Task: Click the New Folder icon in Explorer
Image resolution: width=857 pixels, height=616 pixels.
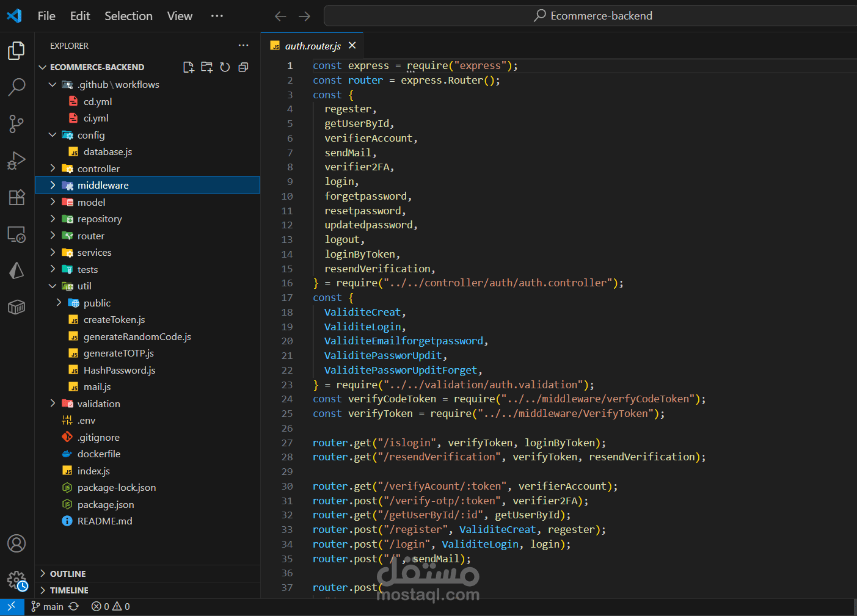Action: tap(207, 67)
